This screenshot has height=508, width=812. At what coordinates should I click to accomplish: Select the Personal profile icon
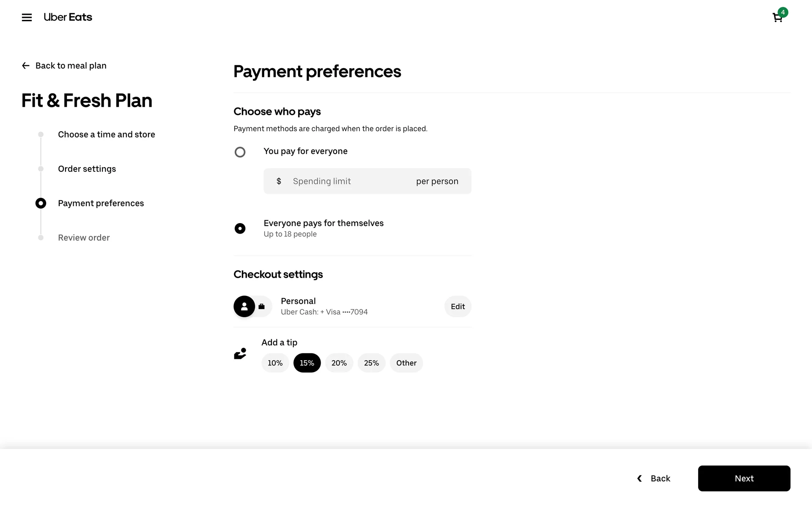click(x=244, y=306)
